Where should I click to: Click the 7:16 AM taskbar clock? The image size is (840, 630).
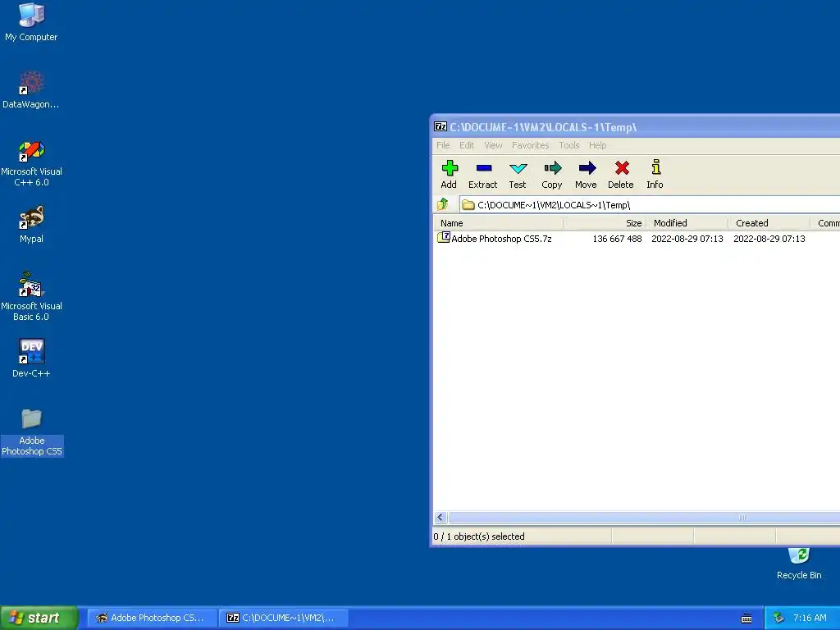[810, 619]
